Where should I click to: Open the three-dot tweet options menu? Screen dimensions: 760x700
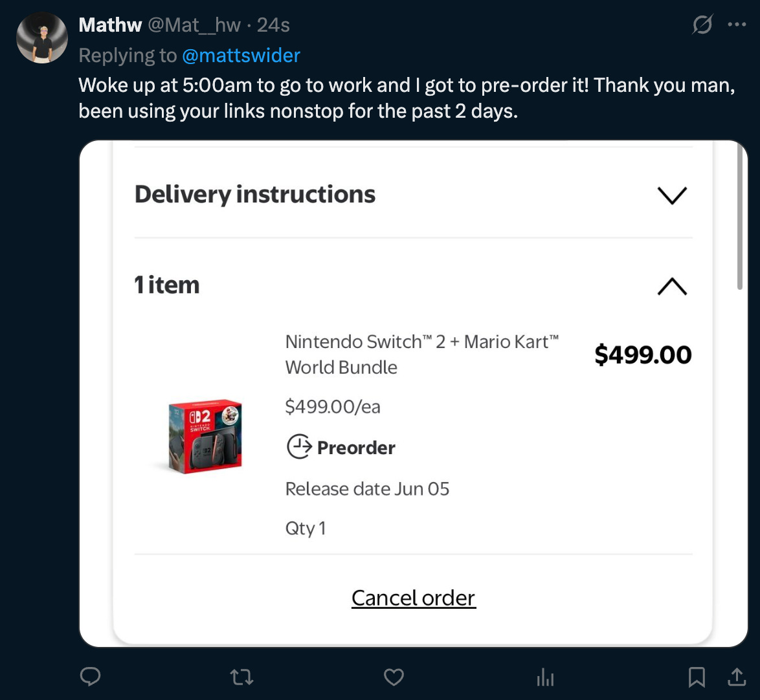pyautogui.click(x=737, y=24)
